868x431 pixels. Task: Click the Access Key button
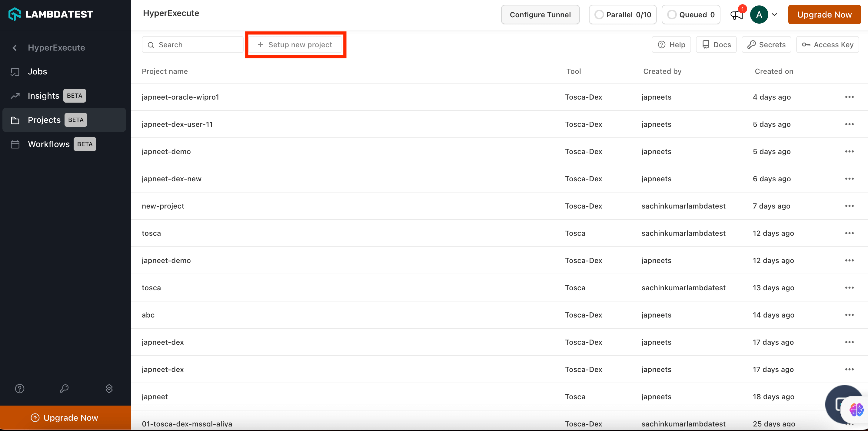pyautogui.click(x=828, y=45)
